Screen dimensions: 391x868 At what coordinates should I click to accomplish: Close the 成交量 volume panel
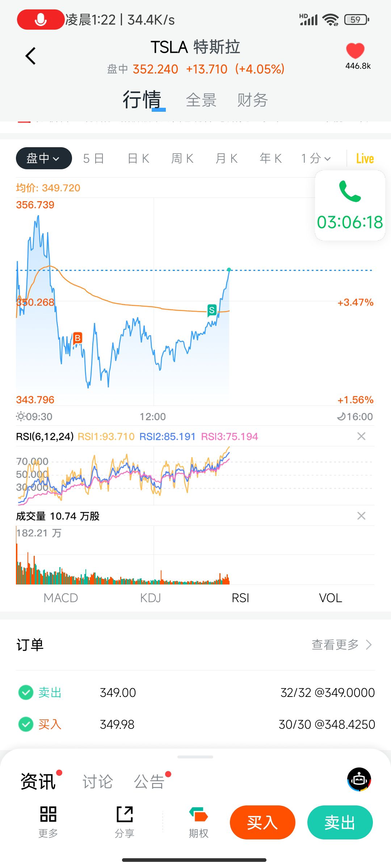click(x=361, y=516)
